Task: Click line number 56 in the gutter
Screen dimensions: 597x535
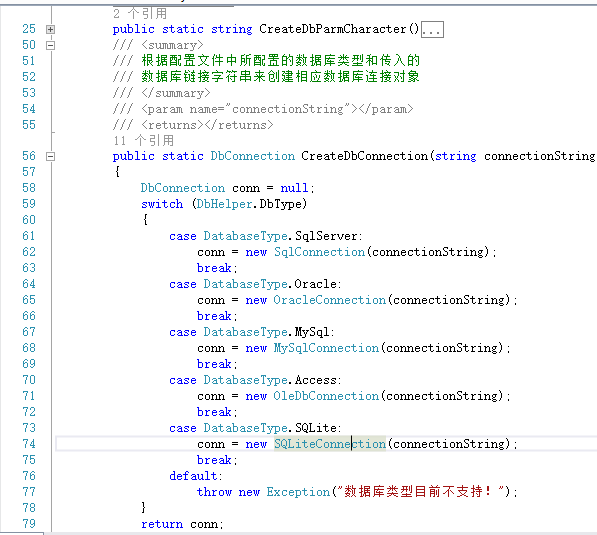Action: [x=29, y=156]
